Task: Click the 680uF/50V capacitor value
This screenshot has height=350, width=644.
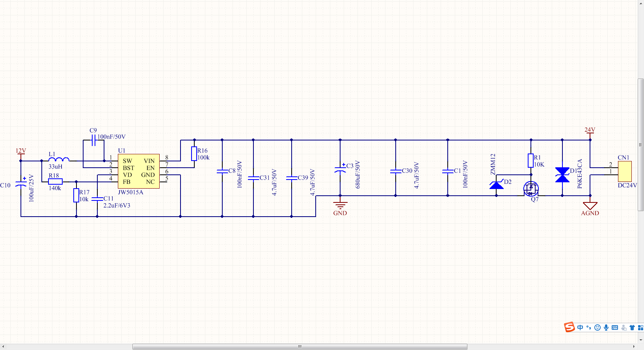Action: [358, 174]
